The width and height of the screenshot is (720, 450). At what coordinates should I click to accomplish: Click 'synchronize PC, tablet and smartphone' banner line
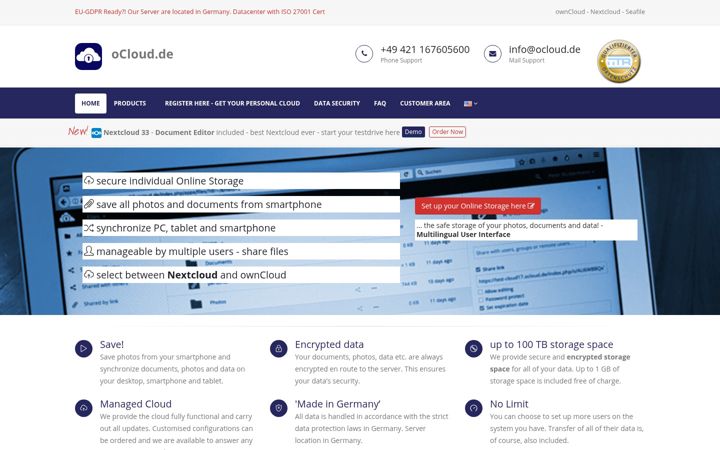tap(241, 228)
